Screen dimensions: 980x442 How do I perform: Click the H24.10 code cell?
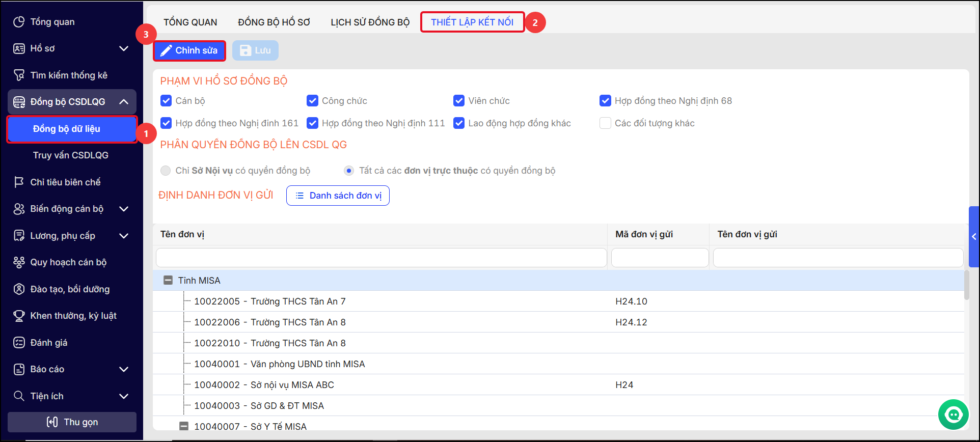coord(631,301)
